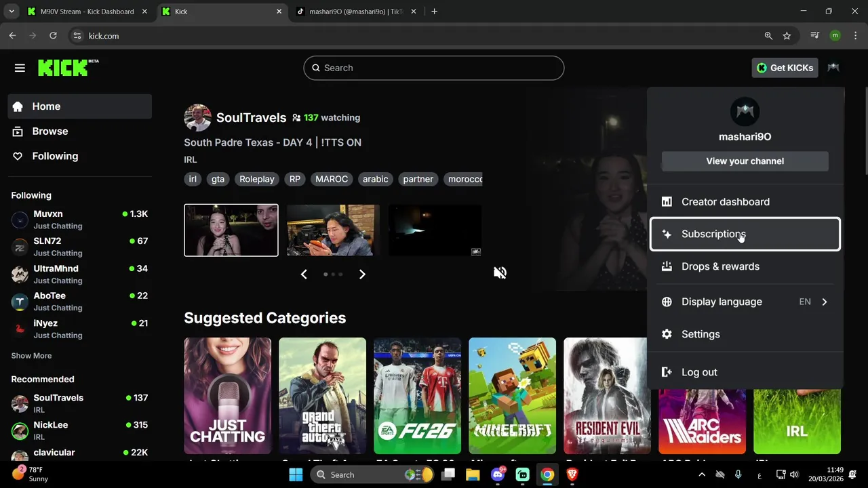Open browser zoom control icon
The width and height of the screenshot is (868, 488).
pos(768,36)
